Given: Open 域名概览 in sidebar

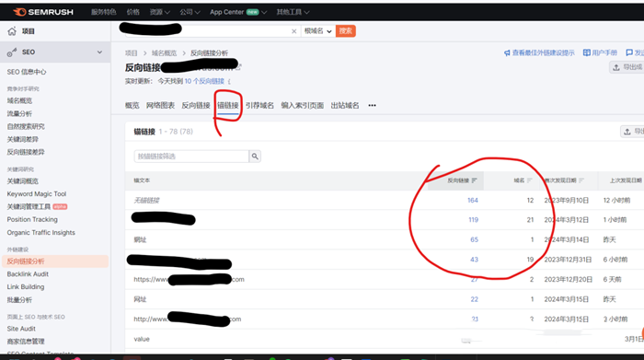Looking at the screenshot, I should pos(19,100).
